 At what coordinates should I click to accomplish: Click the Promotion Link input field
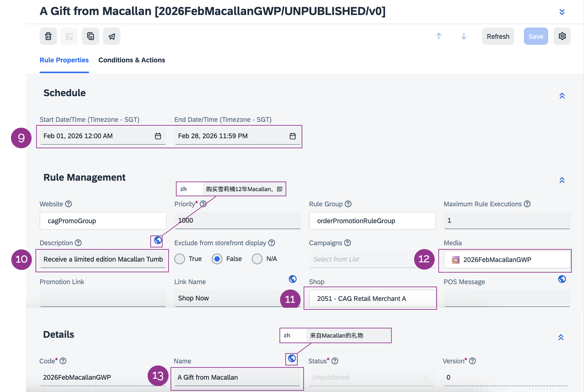[103, 298]
